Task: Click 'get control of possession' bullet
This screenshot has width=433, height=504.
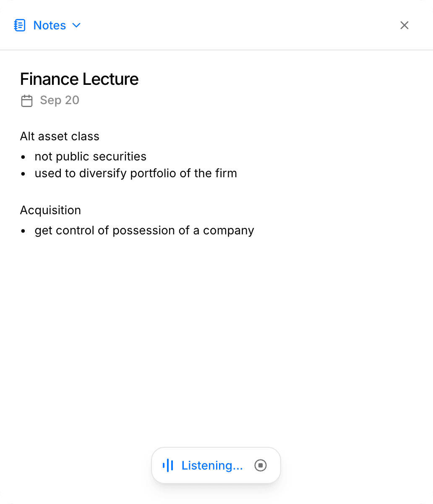Action: 144,231
